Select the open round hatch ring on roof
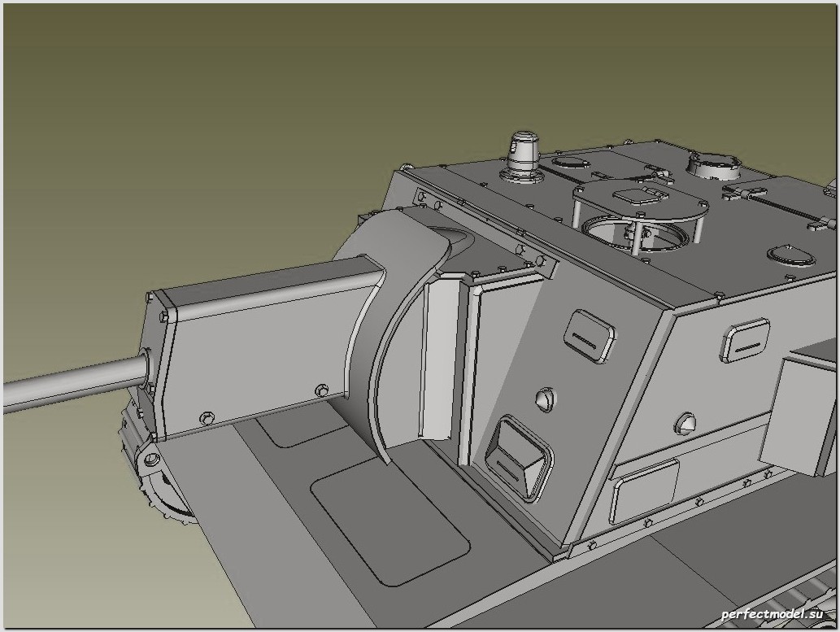Screen dimensions: 840x632 pos(636,233)
